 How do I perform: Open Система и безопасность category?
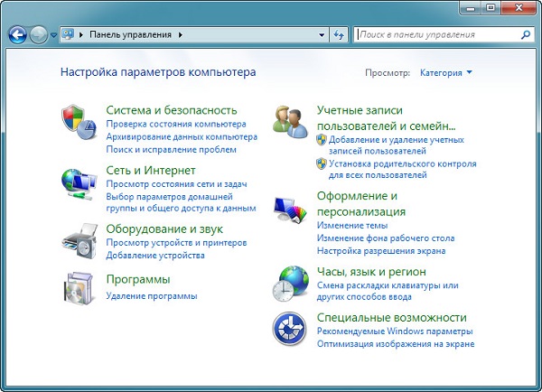click(172, 110)
